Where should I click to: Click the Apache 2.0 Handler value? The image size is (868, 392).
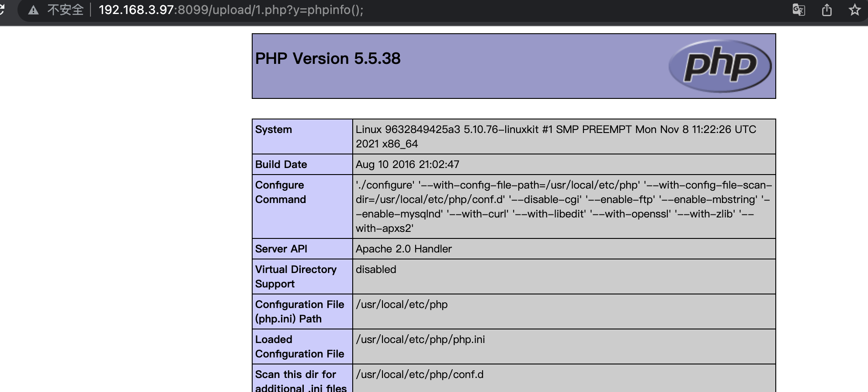pos(404,249)
